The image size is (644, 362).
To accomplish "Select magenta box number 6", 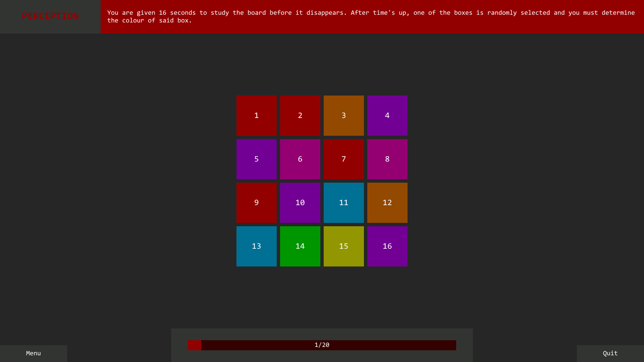I will pyautogui.click(x=300, y=159).
